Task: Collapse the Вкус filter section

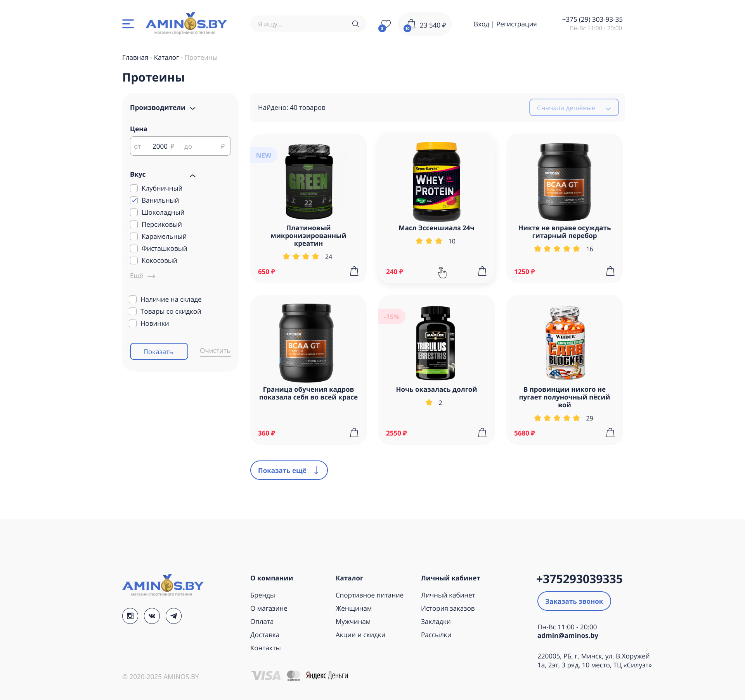Action: (192, 175)
